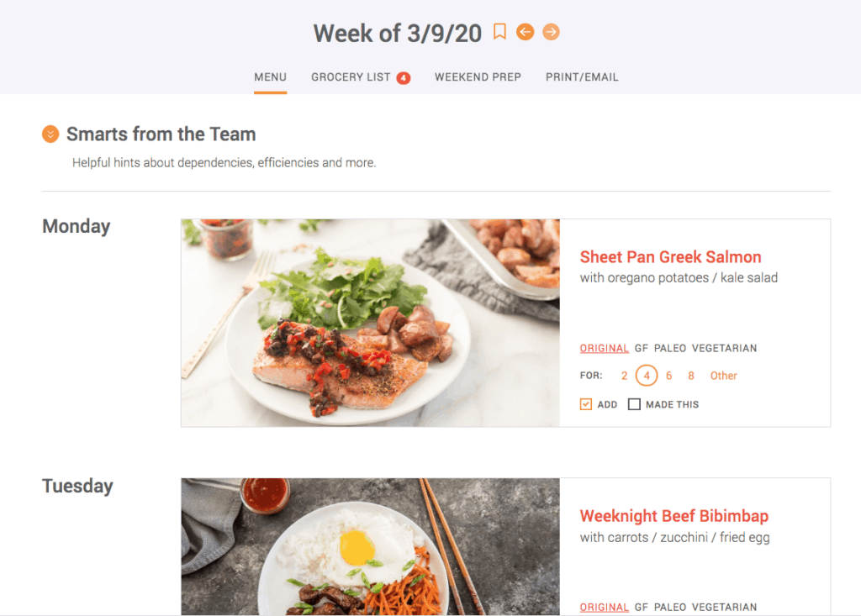
Task: Click the red "4" badge on Grocery List
Action: [403, 77]
